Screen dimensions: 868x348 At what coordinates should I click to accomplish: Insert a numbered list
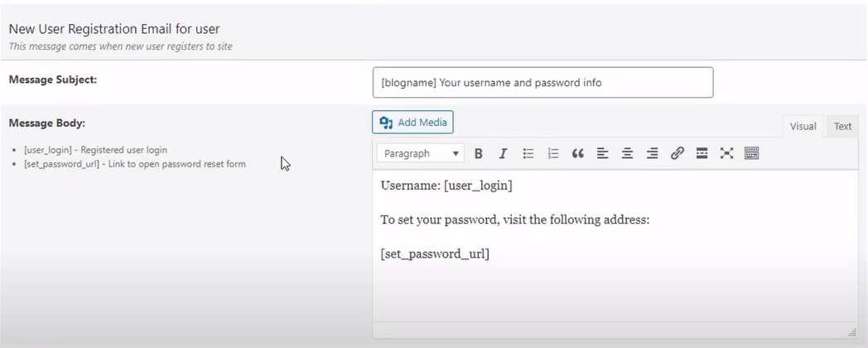(x=553, y=153)
